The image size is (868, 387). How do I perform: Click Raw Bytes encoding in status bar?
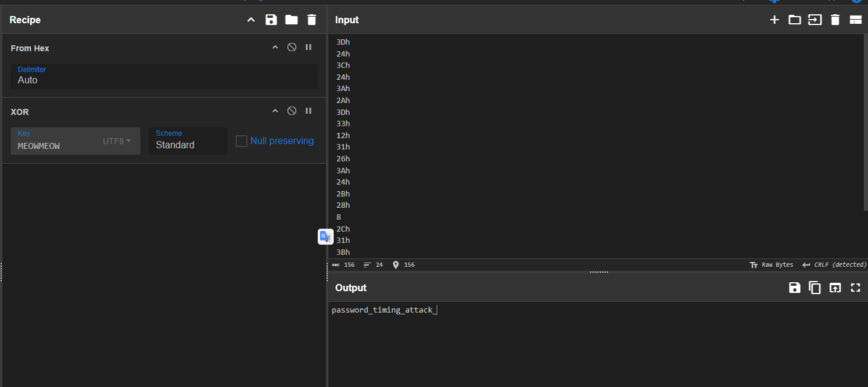(772, 264)
